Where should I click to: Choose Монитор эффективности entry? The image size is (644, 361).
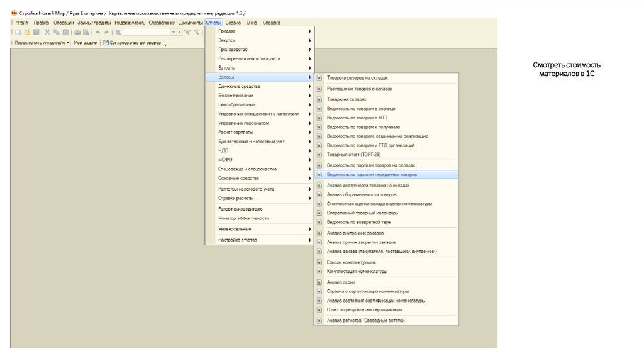click(x=243, y=218)
